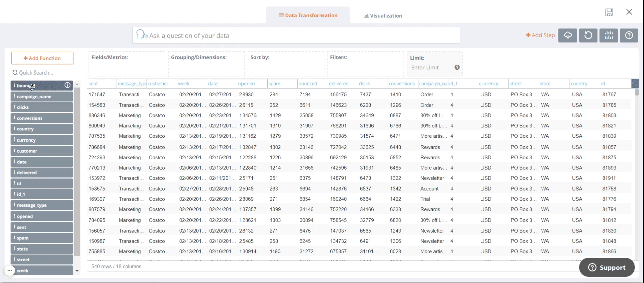The height and width of the screenshot is (283, 644).
Task: Click the campaign_name field in the list
Action: (x=42, y=96)
